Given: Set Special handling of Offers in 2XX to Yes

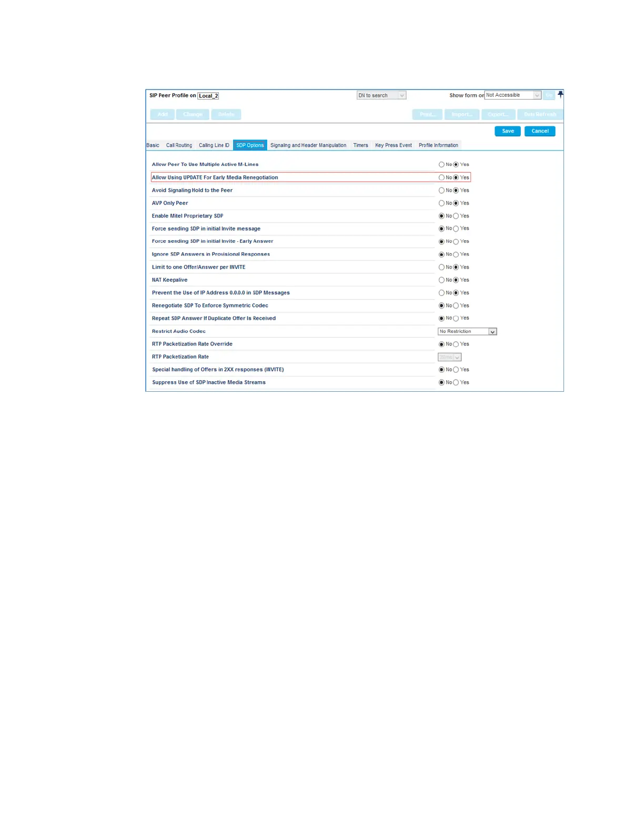Looking at the screenshot, I should point(456,370).
